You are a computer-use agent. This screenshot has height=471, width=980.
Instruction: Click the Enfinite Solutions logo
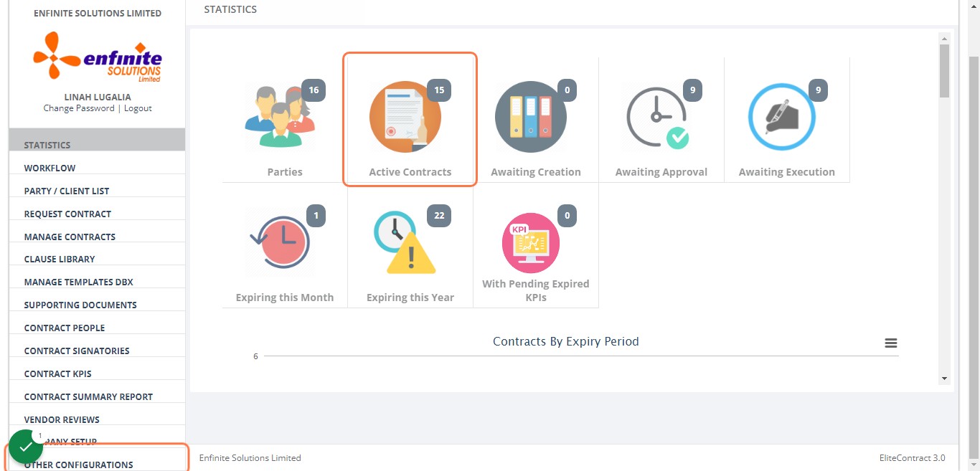click(x=98, y=56)
